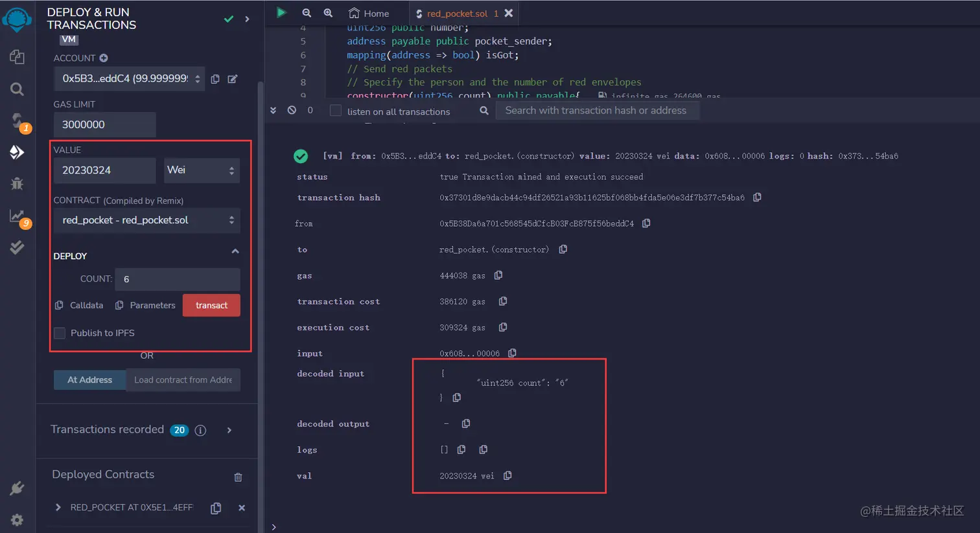Copy the to red_pocket constructor value
Screen dimensions: 980x533
[563, 249]
